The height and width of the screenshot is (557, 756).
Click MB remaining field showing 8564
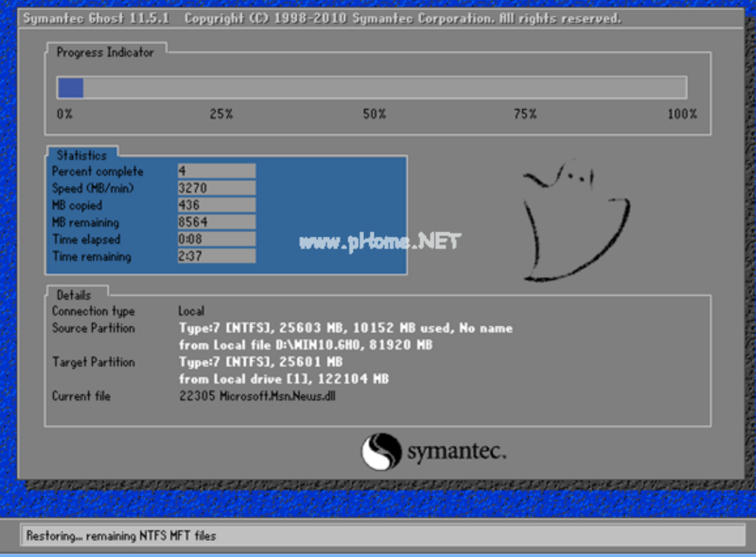(x=217, y=222)
